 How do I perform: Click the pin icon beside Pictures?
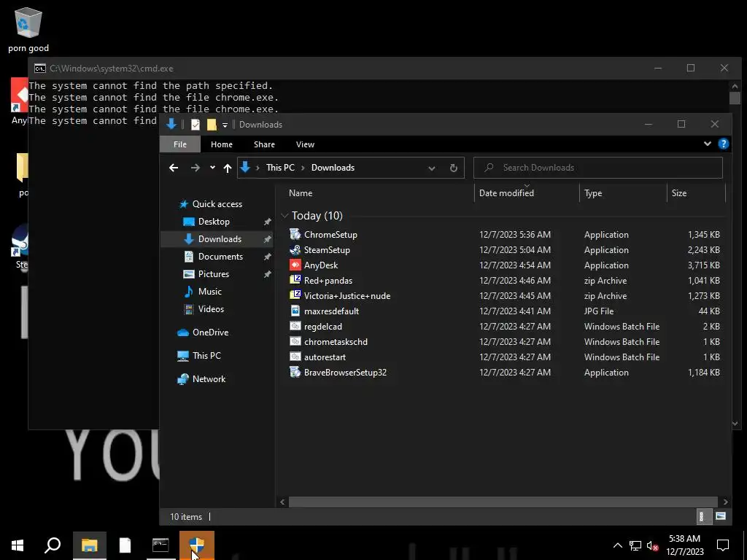(x=267, y=274)
